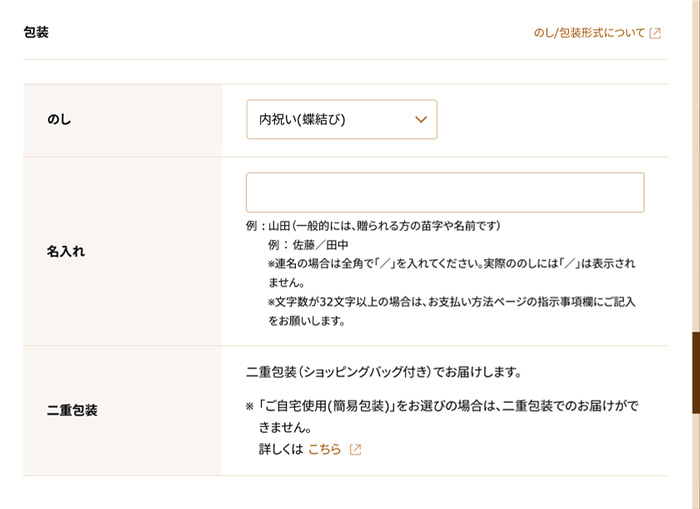Viewport: 700px width, 509px height.
Task: Open the のし dropdown showing 内祝い(蝶結び)
Action: [x=342, y=119]
